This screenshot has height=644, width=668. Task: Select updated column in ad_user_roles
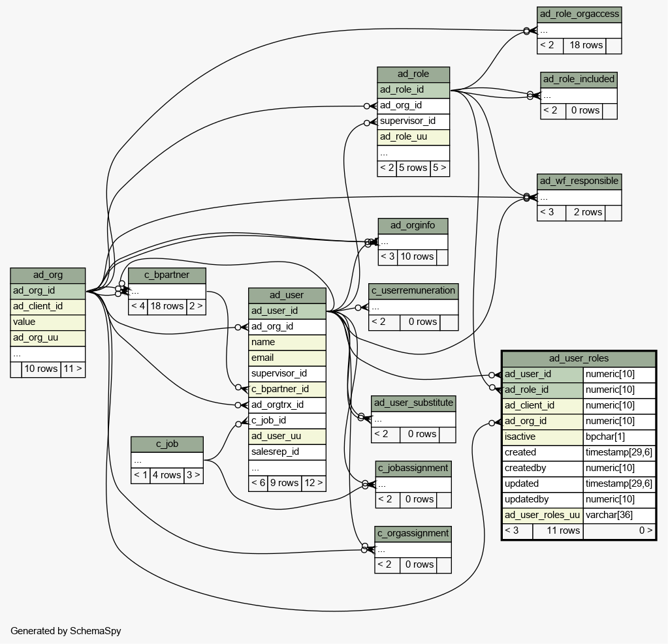pyautogui.click(x=543, y=484)
